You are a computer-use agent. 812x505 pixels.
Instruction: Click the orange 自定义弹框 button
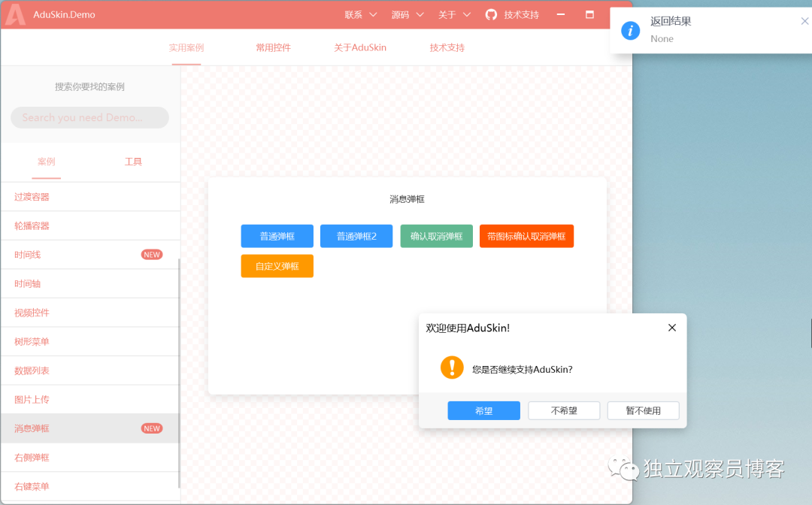point(277,266)
